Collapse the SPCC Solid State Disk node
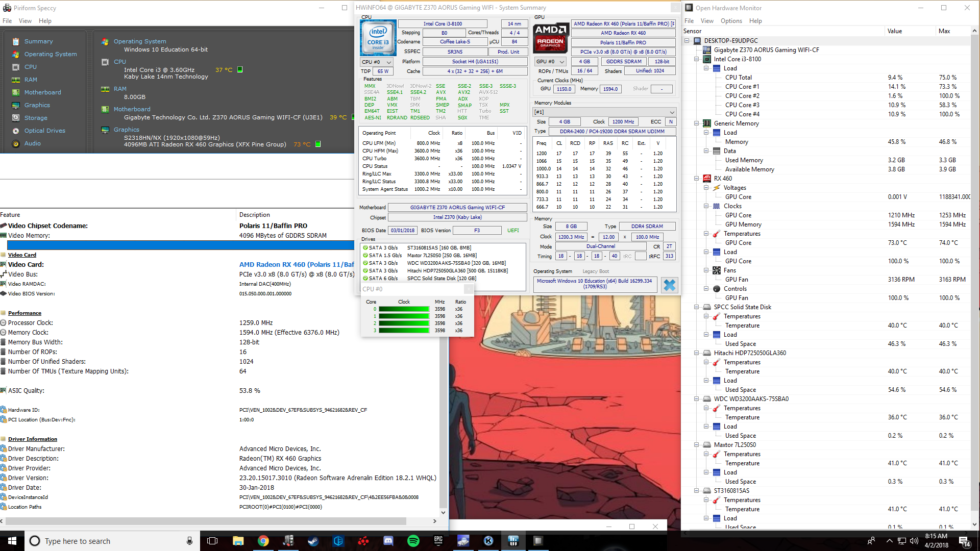The image size is (980, 551). (697, 307)
